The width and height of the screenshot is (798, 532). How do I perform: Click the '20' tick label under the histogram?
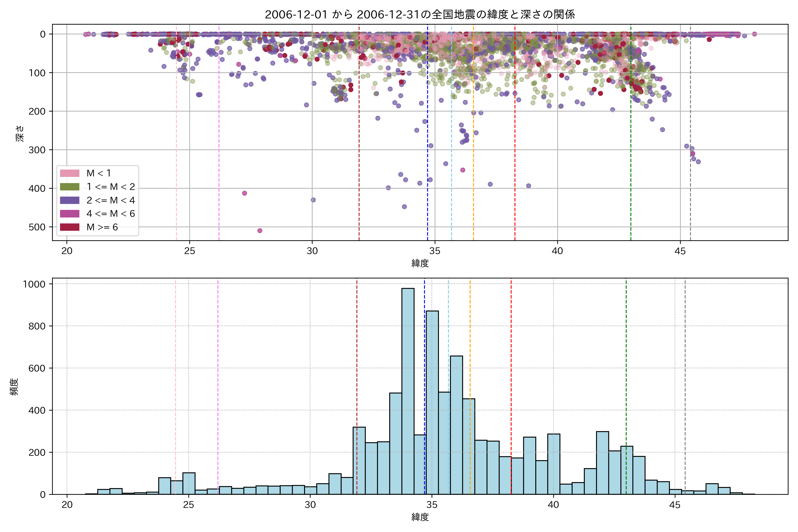67,505
